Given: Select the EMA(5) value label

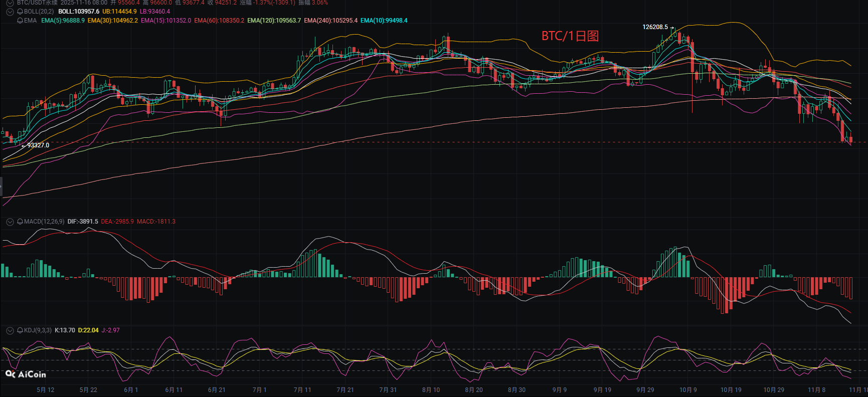Looking at the screenshot, I should (x=63, y=21).
